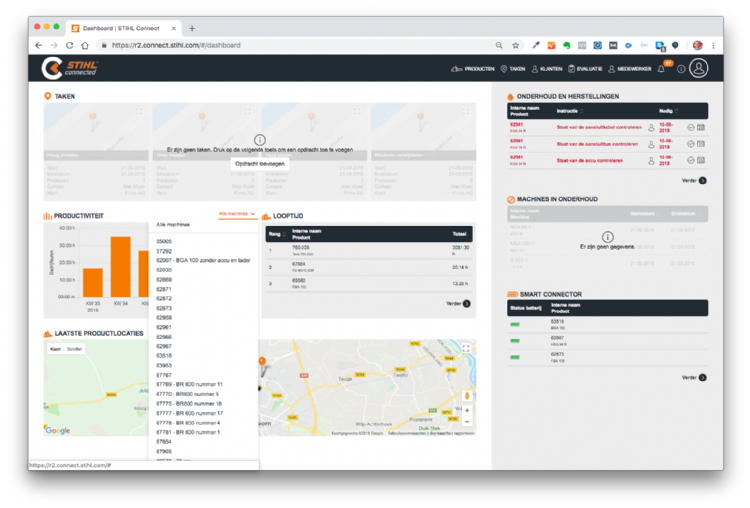The height and width of the screenshot is (508, 750).
Task: Toggle fullscreen view on the map
Action: point(466,348)
